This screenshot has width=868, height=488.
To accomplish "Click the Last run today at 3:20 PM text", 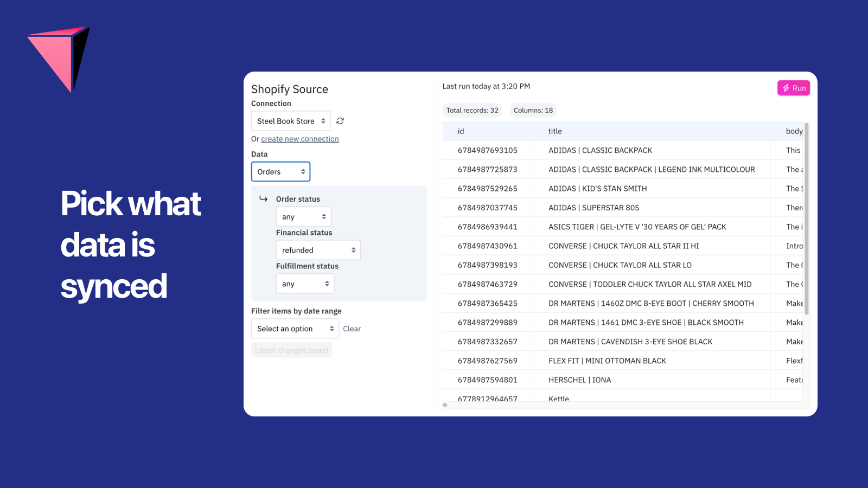I will 486,86.
